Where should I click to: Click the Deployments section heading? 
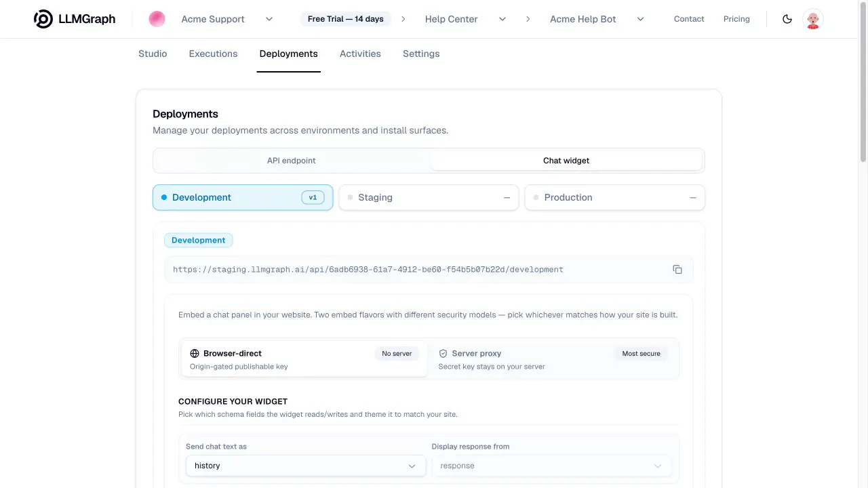[185, 114]
